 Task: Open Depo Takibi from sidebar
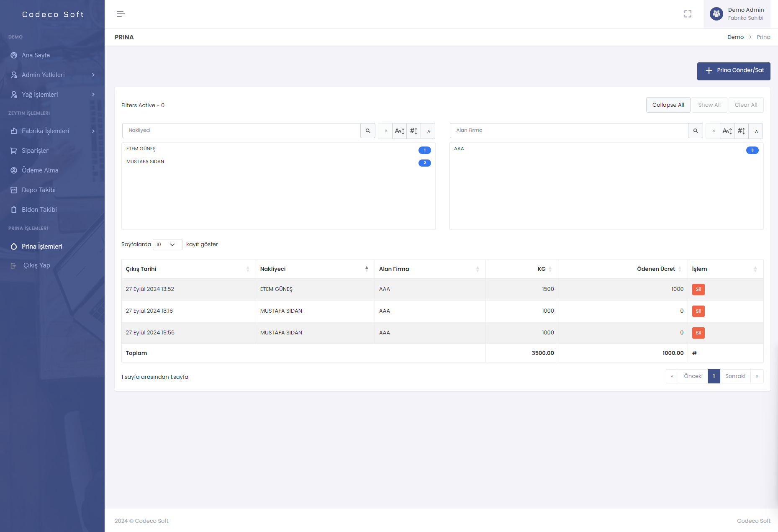point(39,190)
